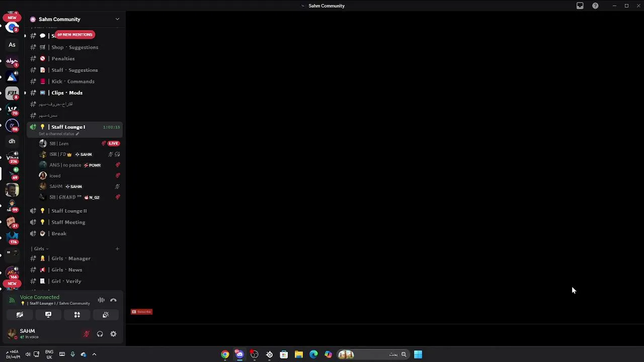Open Discord taskbar icon

pyautogui.click(x=239, y=354)
